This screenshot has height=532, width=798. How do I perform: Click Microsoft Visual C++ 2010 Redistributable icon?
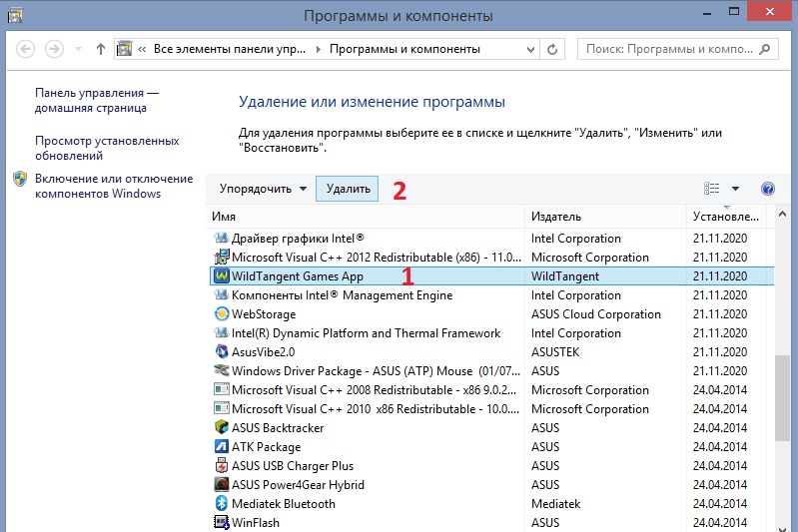click(222, 408)
